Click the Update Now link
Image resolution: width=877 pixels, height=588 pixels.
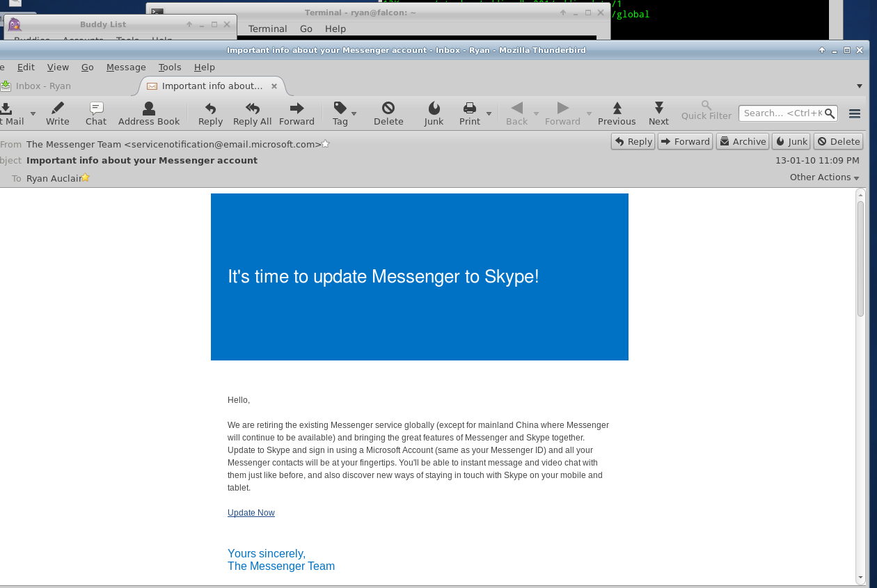tap(251, 513)
